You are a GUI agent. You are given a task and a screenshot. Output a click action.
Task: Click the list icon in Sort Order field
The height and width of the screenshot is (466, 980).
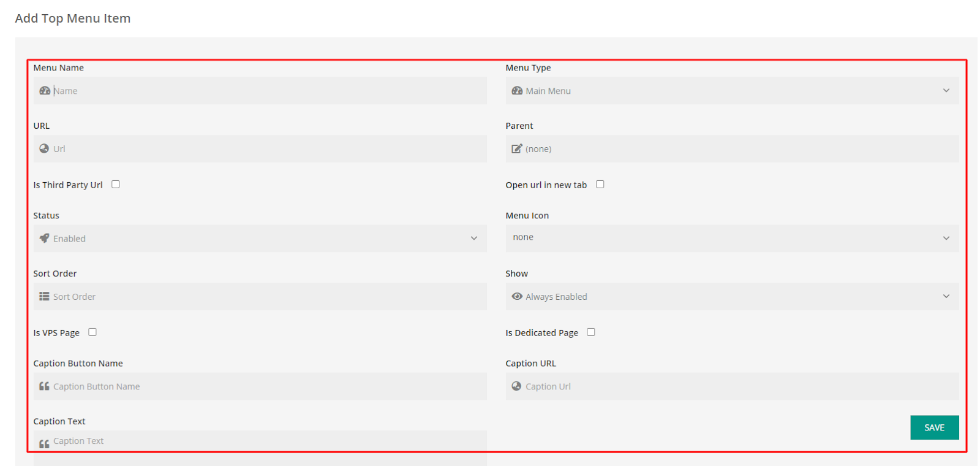tap(44, 297)
